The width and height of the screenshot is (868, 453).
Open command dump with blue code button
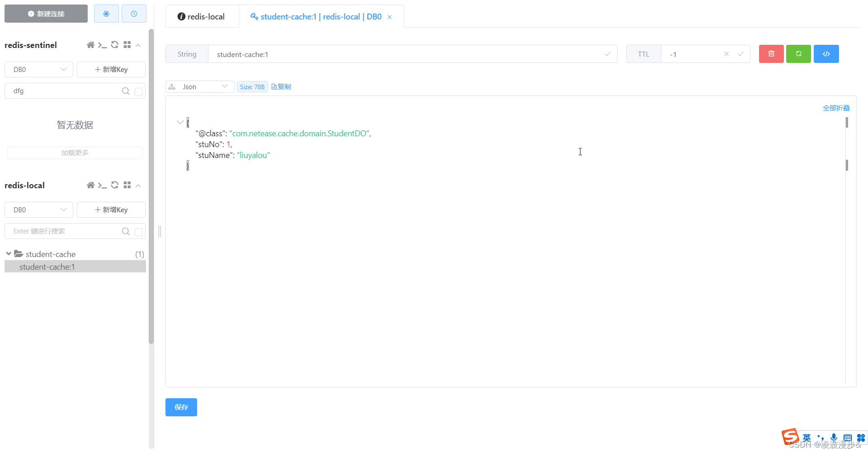pos(826,54)
